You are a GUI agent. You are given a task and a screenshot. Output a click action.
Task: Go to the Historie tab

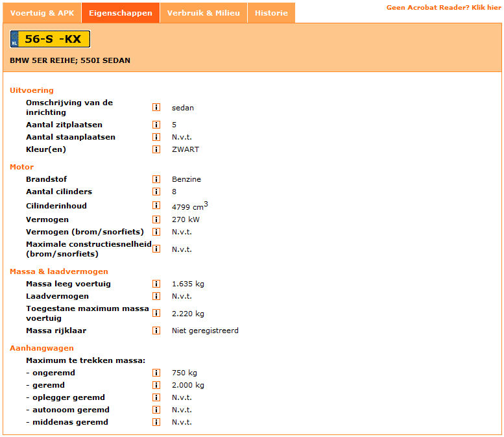tap(271, 13)
